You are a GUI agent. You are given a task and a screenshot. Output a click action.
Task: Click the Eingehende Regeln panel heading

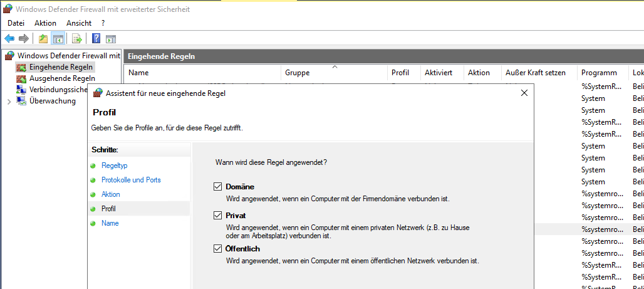(x=162, y=56)
